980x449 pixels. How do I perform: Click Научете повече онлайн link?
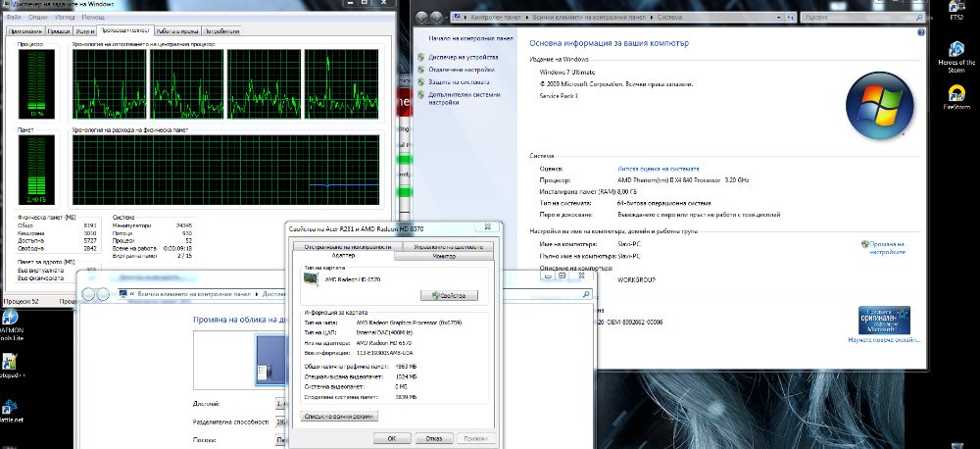click(884, 340)
